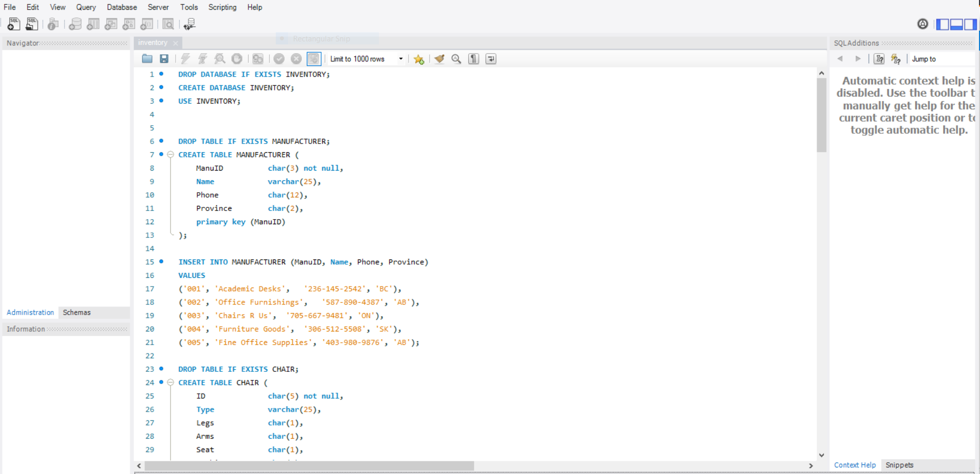The width and height of the screenshot is (980, 474).
Task: Create a new table icon in main toolbar
Action: 93,24
